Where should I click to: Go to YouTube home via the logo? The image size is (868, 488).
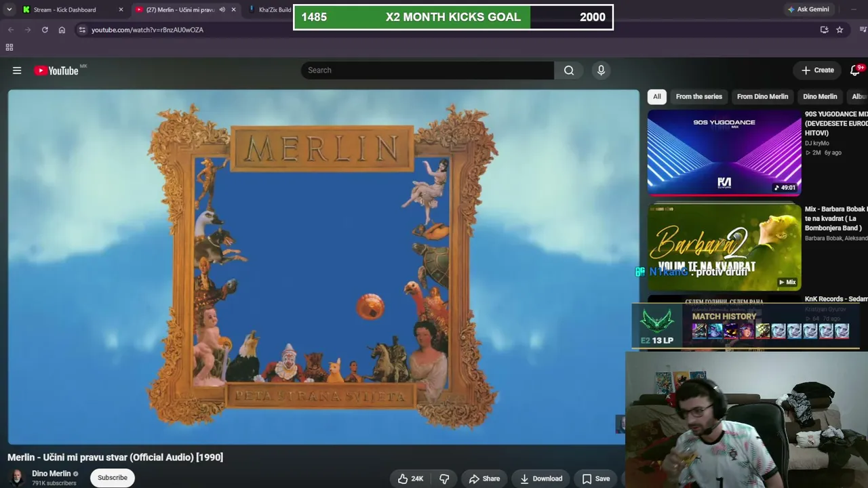[x=56, y=70]
